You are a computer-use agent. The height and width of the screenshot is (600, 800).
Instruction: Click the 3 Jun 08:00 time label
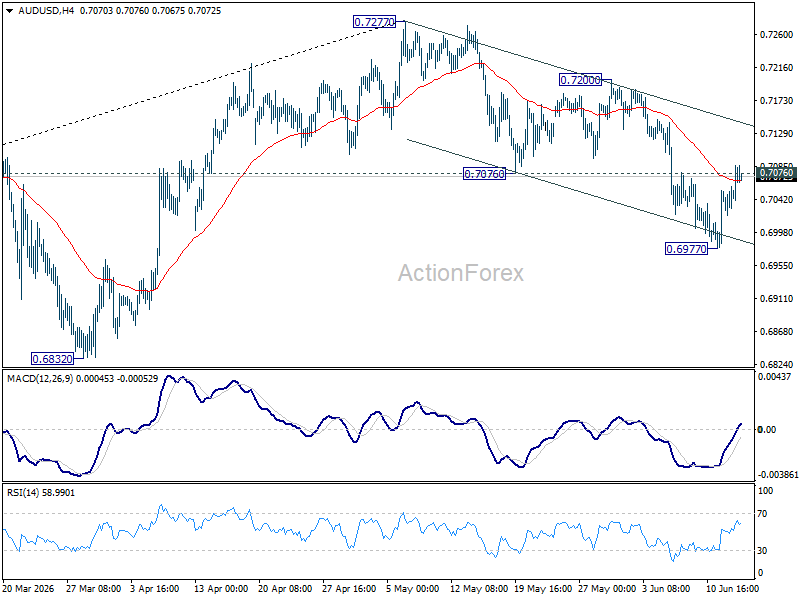(x=666, y=589)
